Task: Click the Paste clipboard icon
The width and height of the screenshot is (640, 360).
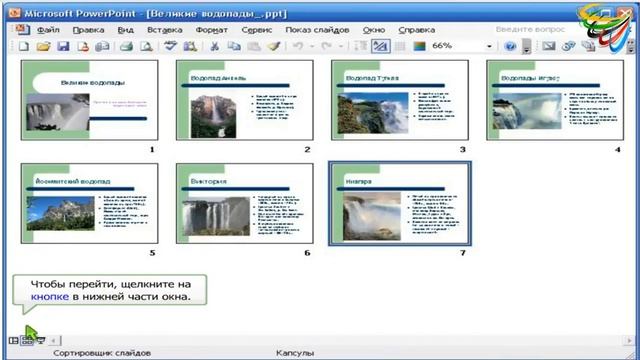Action: click(254, 46)
